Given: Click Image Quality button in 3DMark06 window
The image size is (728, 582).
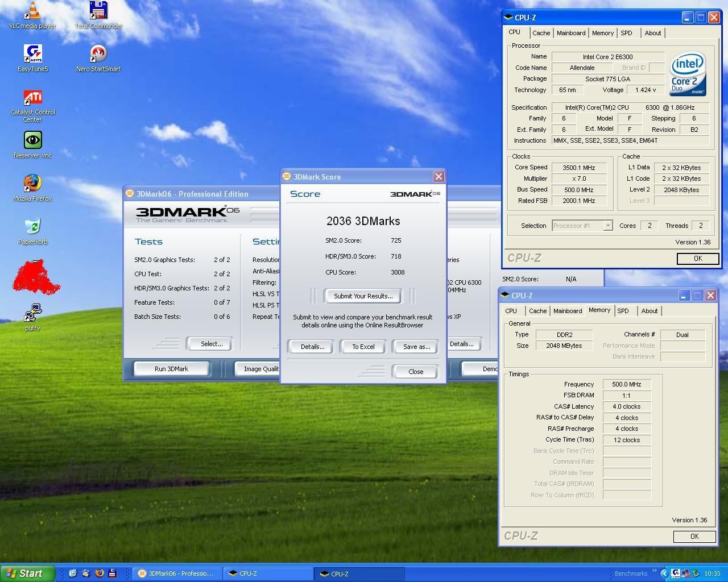Looking at the screenshot, I should pyautogui.click(x=258, y=369).
